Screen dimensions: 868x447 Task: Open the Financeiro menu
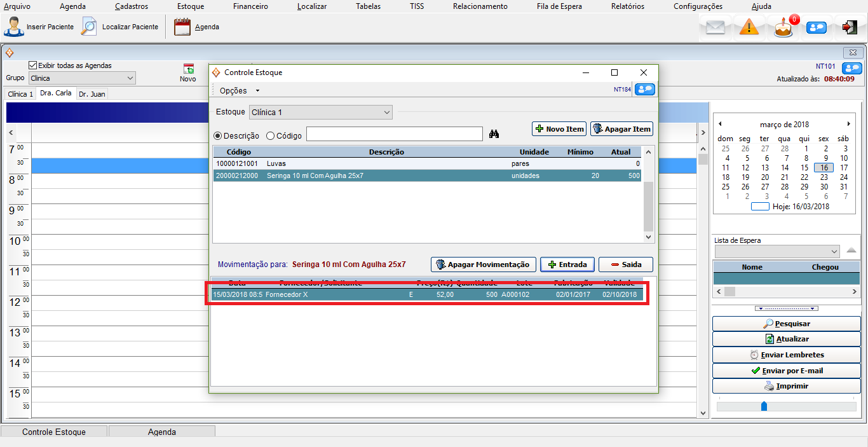(250, 6)
